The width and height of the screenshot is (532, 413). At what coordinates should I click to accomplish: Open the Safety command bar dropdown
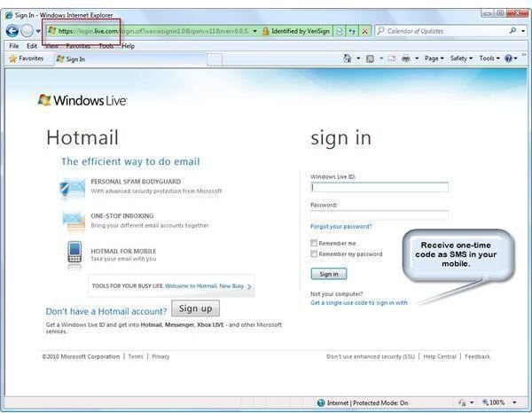click(x=461, y=58)
